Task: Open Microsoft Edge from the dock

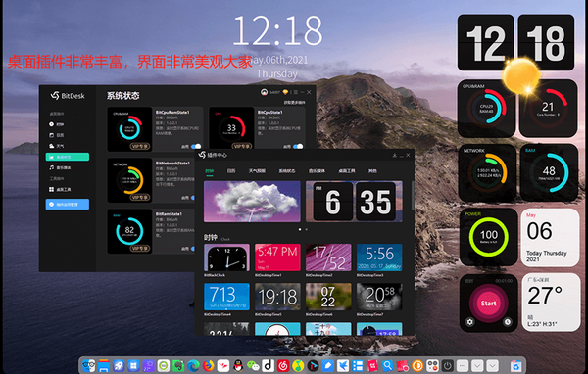Action: point(193,365)
